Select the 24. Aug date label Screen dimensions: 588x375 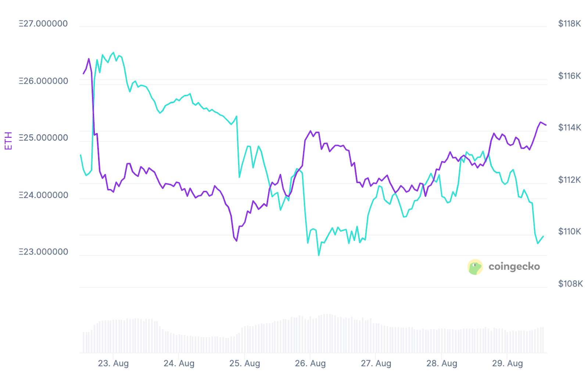pos(179,363)
